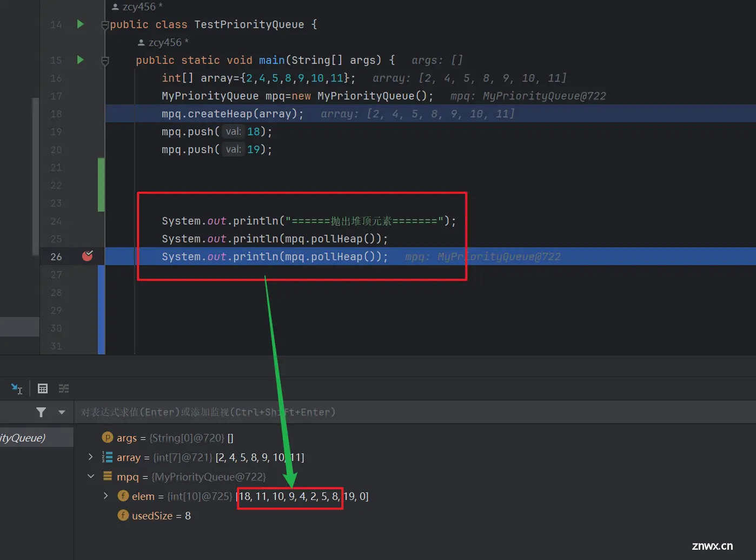Click the Trace Current Stream Chain icon
Viewport: 756px width, 560px height.
click(64, 388)
